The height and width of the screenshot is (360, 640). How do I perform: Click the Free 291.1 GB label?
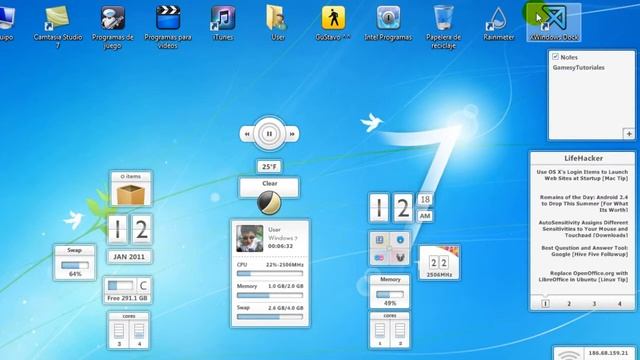click(127, 298)
